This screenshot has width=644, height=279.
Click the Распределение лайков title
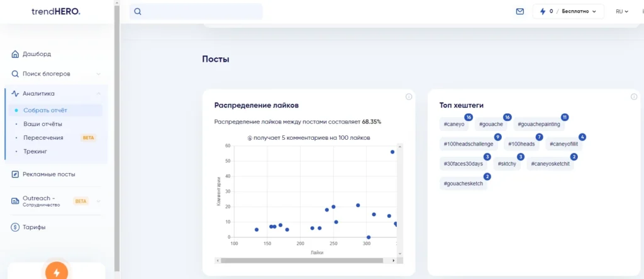[x=257, y=105]
